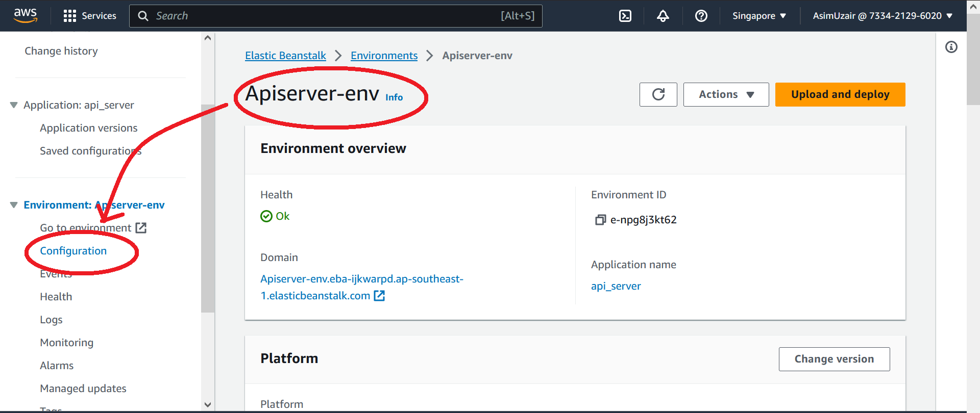Open the api_server application name link
This screenshot has height=413, width=980.
pyautogui.click(x=616, y=286)
